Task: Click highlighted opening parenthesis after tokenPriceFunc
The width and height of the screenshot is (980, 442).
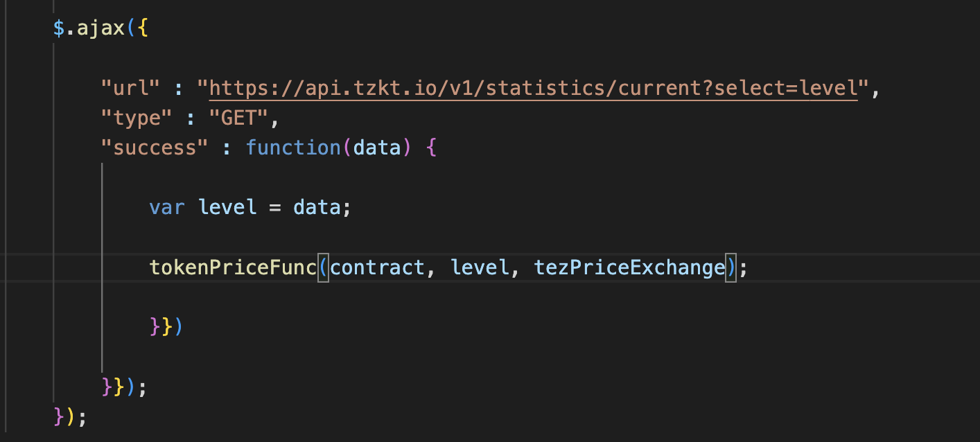Action: pos(323,267)
